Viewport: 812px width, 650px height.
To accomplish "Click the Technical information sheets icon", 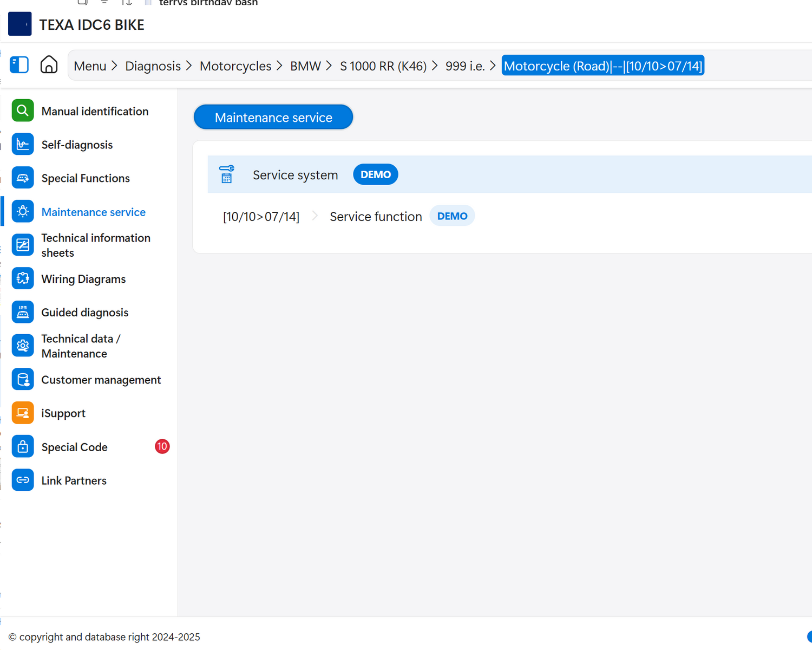I will point(23,245).
